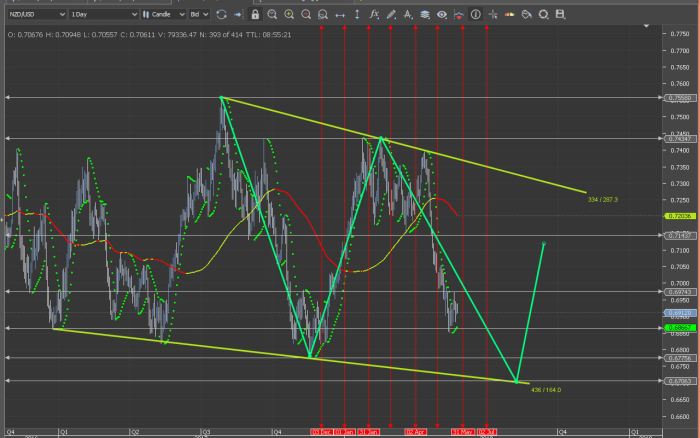Screen dimensions: 700x438
Task: Toggle the eye visibility icon
Action: pos(442,14)
